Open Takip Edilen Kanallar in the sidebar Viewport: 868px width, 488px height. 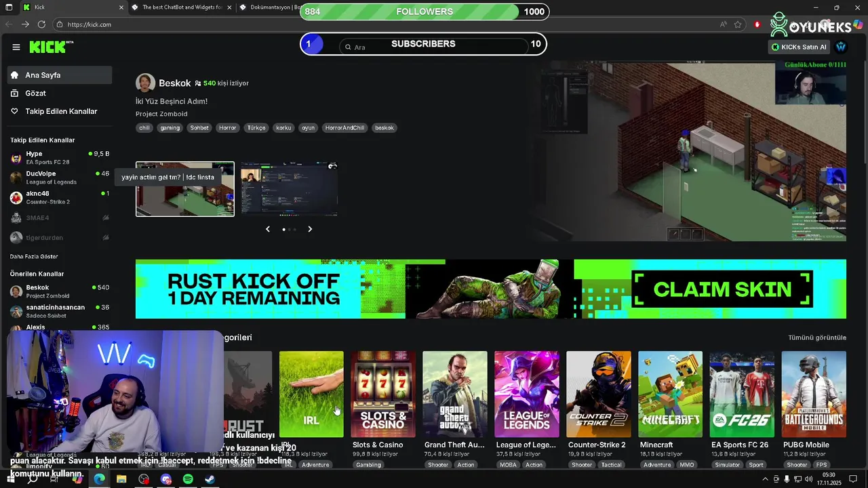pyautogui.click(x=60, y=111)
